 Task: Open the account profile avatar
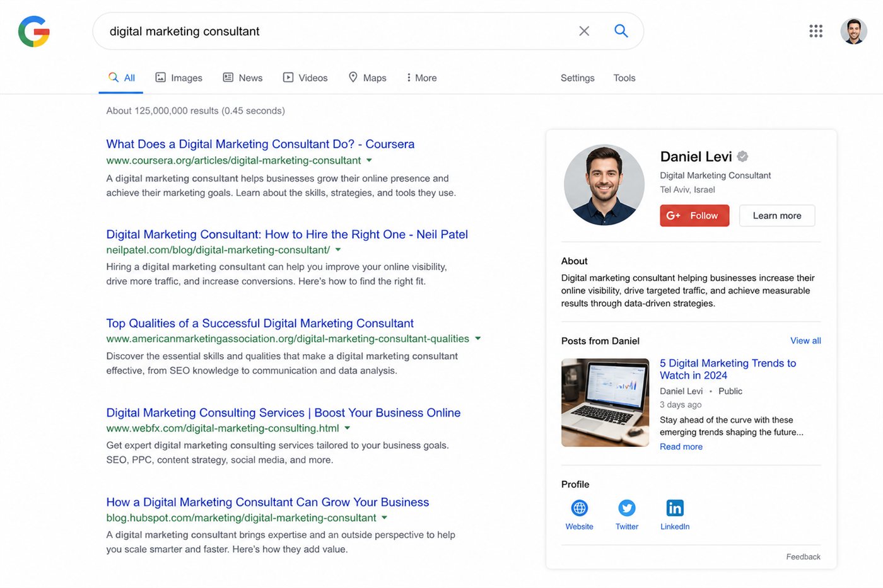[x=853, y=31]
